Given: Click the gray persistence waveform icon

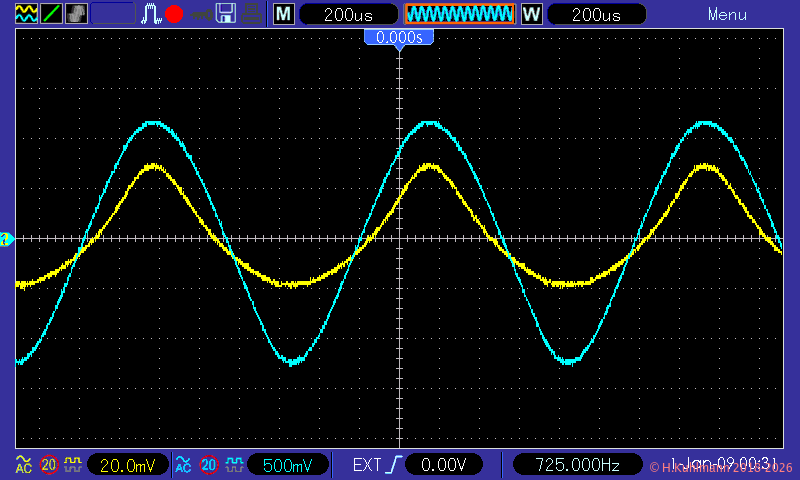Looking at the screenshot, I should point(77,14).
